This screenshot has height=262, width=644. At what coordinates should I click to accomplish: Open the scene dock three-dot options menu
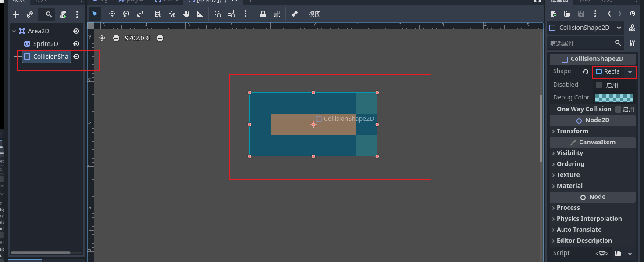[x=77, y=14]
